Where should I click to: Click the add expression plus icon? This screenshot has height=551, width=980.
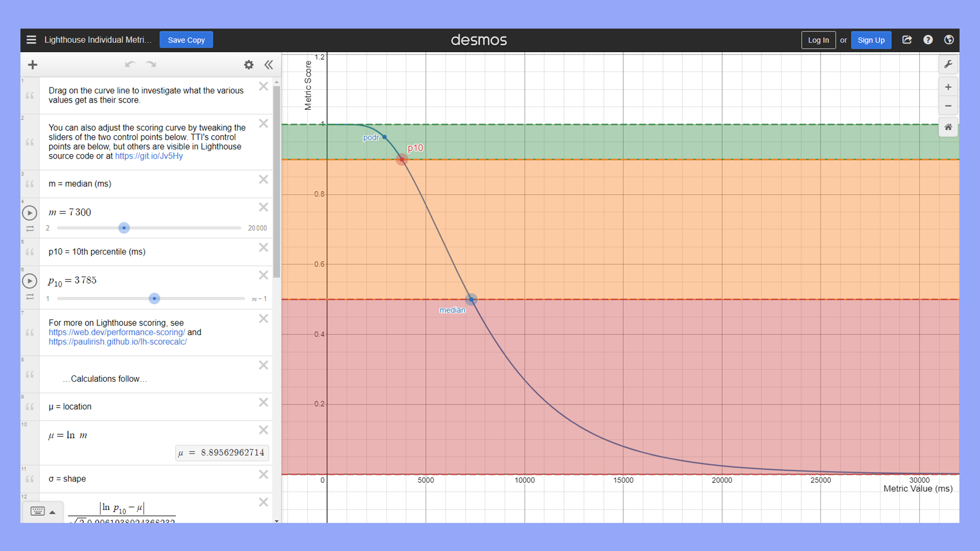(x=32, y=65)
